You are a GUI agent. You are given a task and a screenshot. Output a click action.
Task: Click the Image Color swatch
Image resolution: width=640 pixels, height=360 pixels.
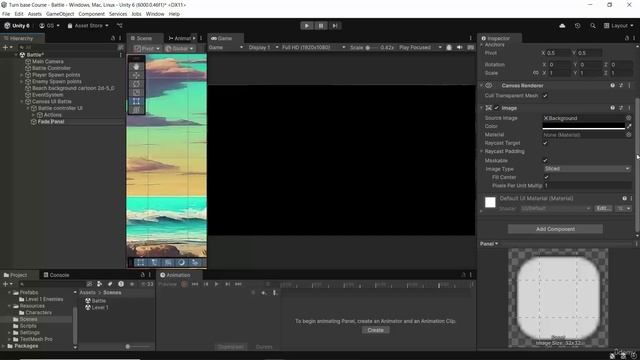[584, 126]
